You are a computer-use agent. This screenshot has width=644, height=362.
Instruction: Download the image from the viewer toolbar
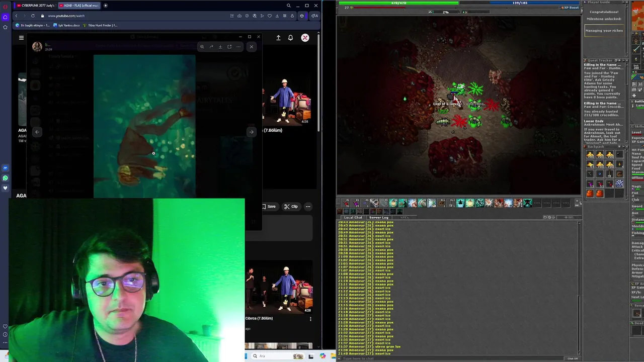(220, 47)
